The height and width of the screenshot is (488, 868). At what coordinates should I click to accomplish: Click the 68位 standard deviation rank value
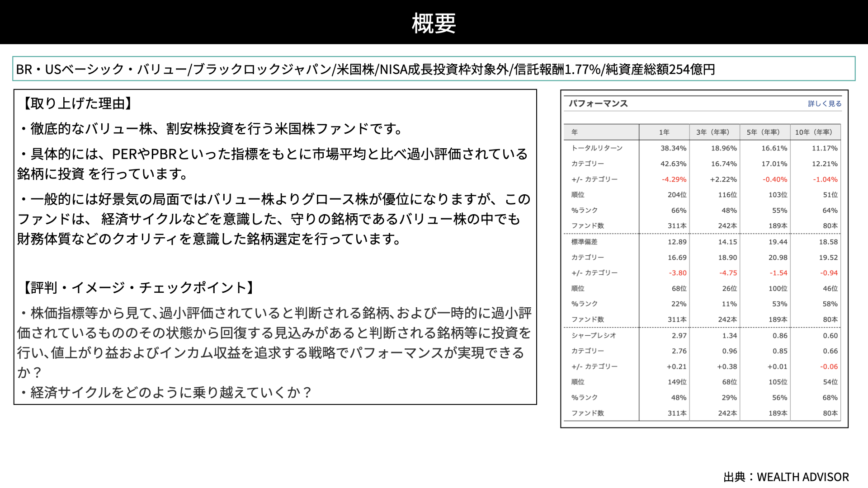[x=679, y=288]
